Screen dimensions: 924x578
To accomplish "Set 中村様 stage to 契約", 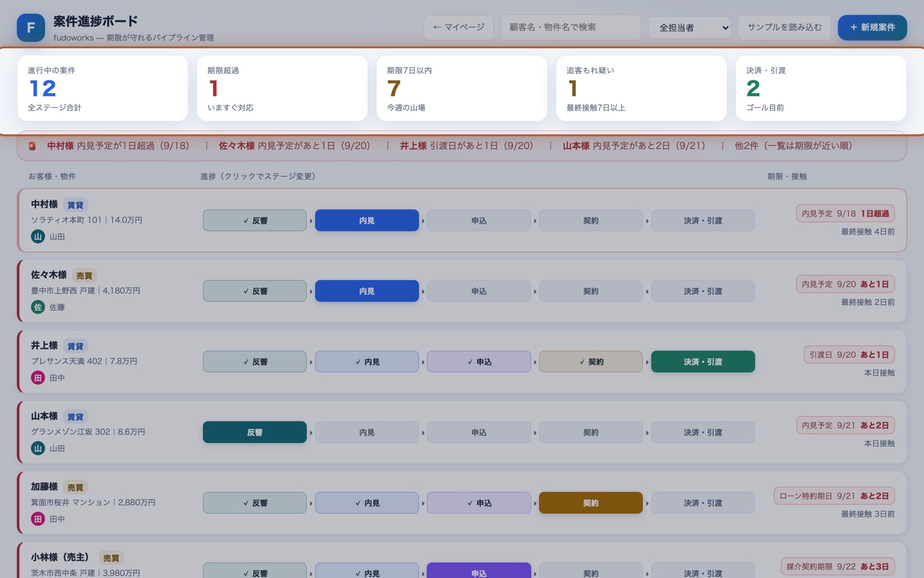I will 591,220.
